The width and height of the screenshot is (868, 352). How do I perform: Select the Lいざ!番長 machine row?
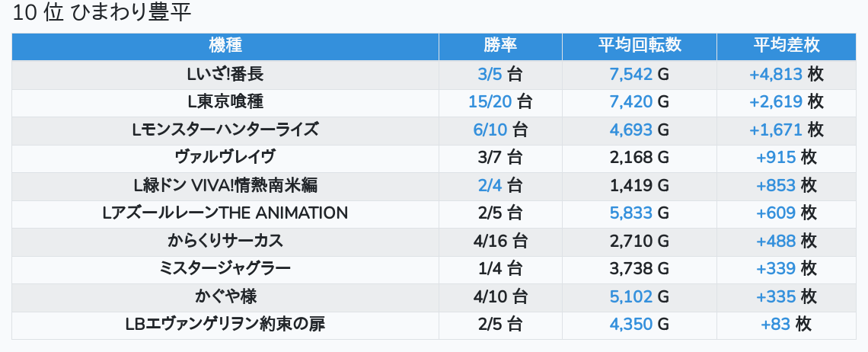click(434, 74)
